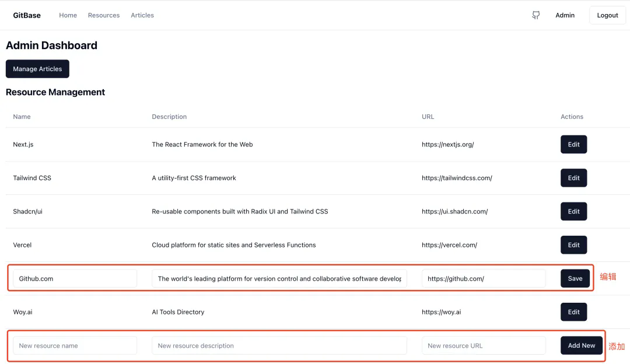Go to the Home nav item
The image size is (630, 364).
(68, 15)
